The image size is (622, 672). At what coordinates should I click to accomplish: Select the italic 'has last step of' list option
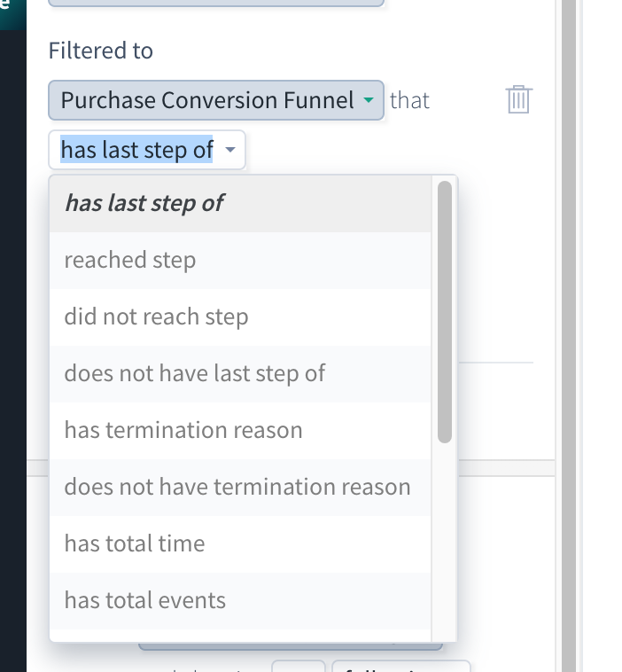pos(240,203)
